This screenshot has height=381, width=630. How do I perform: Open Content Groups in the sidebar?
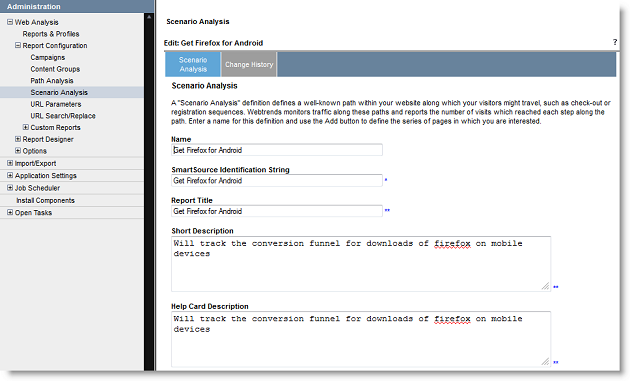[x=55, y=69]
